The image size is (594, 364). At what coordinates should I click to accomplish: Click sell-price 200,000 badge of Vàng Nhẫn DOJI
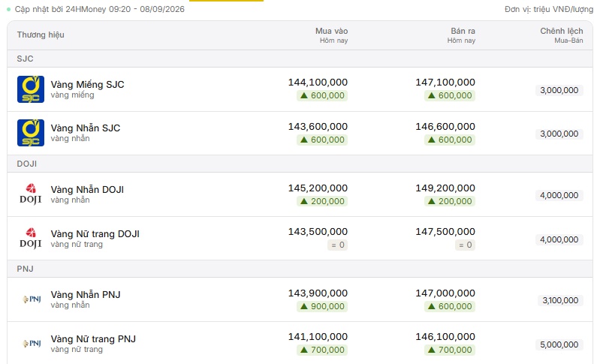(x=450, y=201)
